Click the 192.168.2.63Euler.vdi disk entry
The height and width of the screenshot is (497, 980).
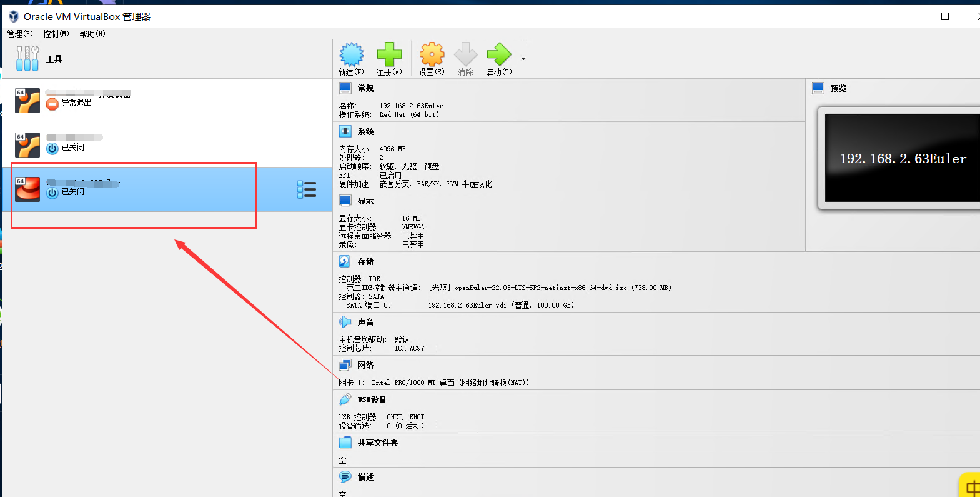501,306
